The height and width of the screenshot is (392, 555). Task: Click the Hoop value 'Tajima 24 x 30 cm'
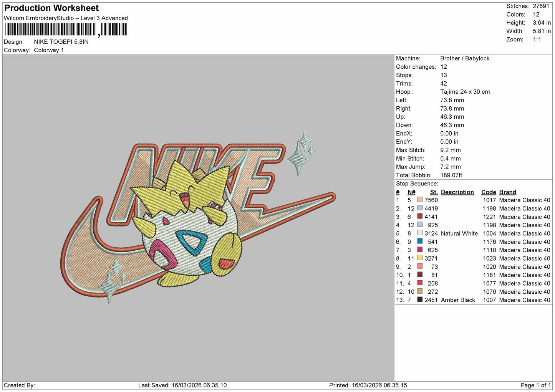pos(465,92)
